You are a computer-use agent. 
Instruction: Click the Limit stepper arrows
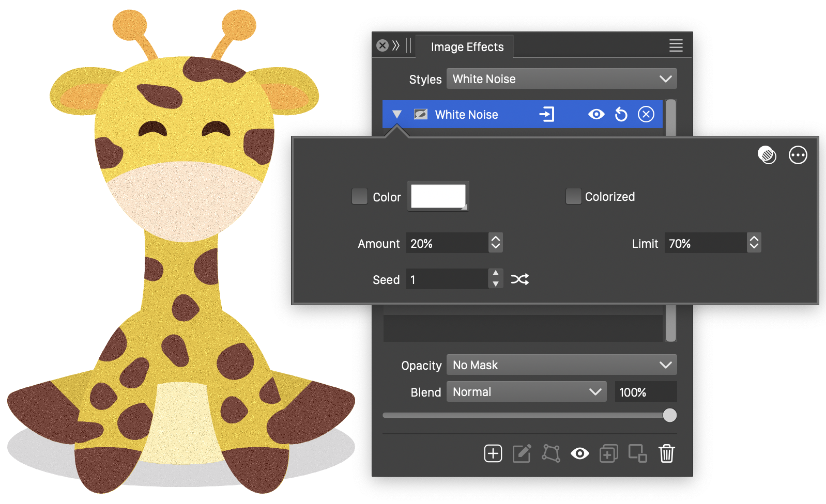754,243
